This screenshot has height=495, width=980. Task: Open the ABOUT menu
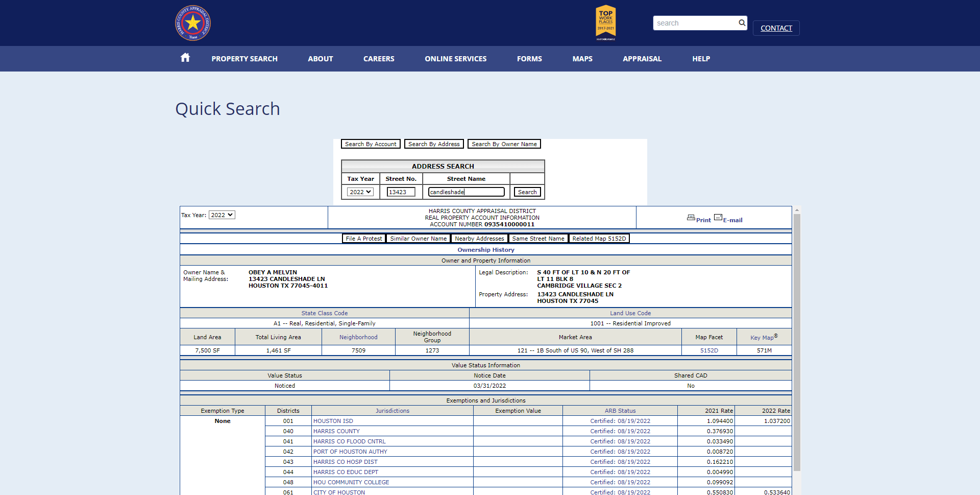pyautogui.click(x=321, y=59)
